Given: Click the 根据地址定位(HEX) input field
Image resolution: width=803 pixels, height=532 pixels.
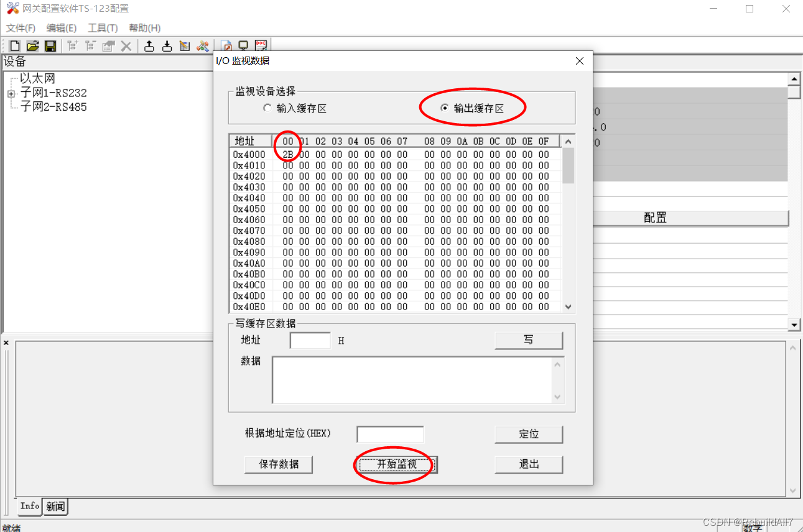Looking at the screenshot, I should pos(390,434).
